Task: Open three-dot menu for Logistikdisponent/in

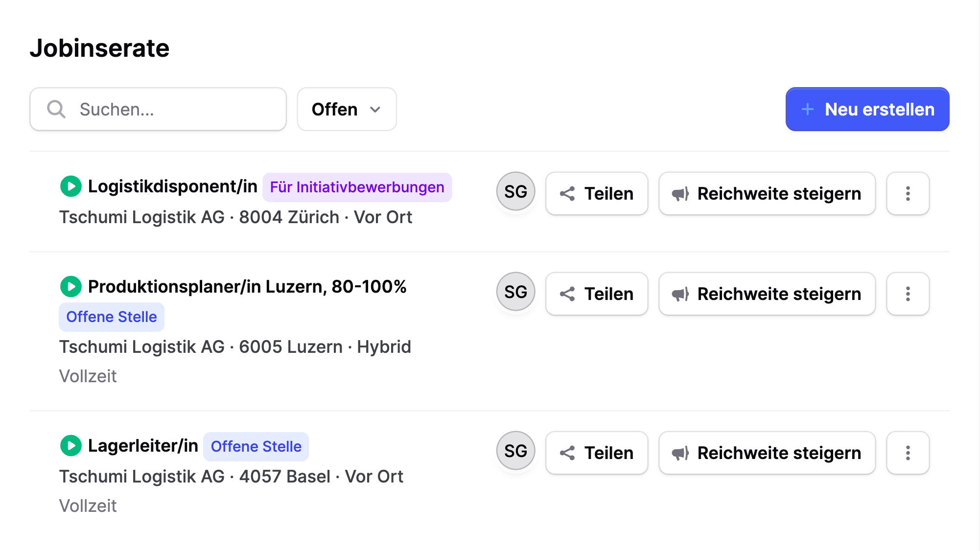Action: (908, 193)
